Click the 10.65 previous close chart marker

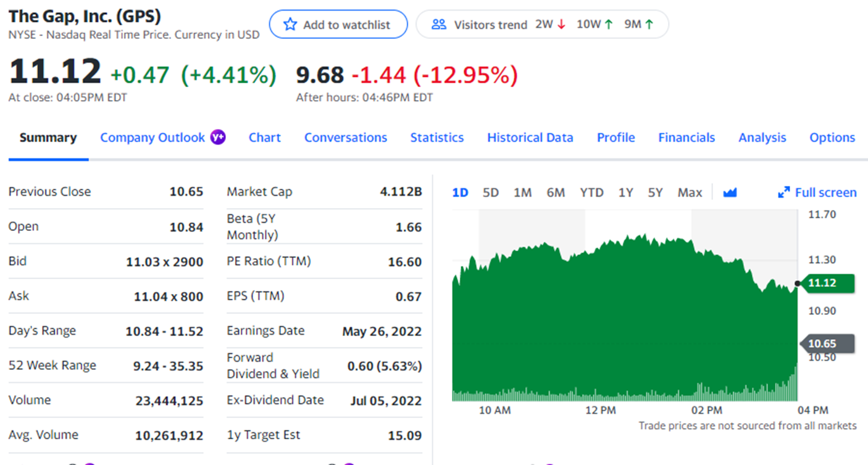[x=828, y=344]
